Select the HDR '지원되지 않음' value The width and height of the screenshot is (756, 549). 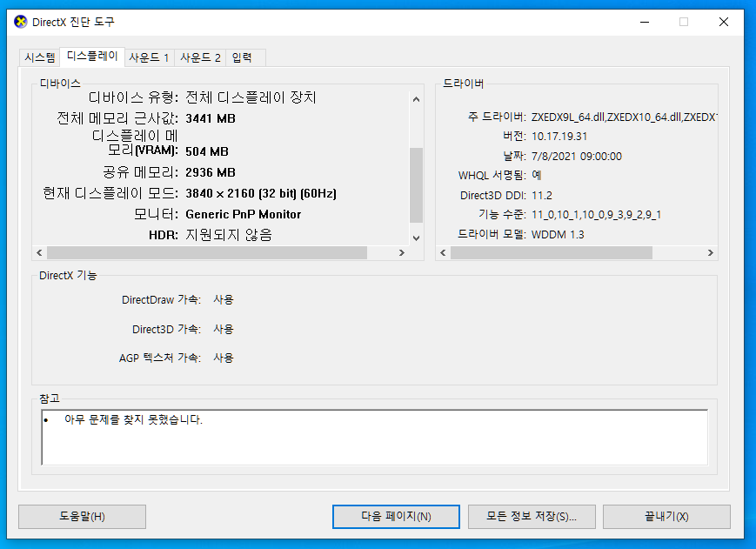point(229,235)
